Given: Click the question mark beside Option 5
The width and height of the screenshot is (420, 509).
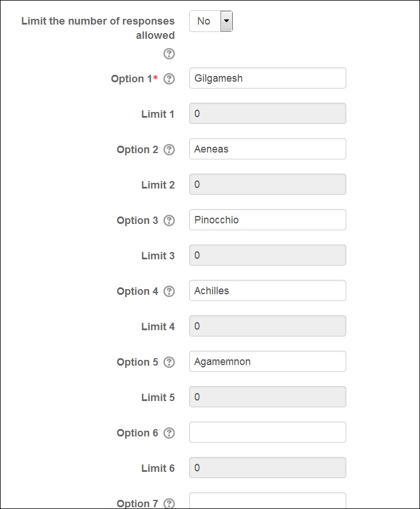Looking at the screenshot, I should (169, 362).
